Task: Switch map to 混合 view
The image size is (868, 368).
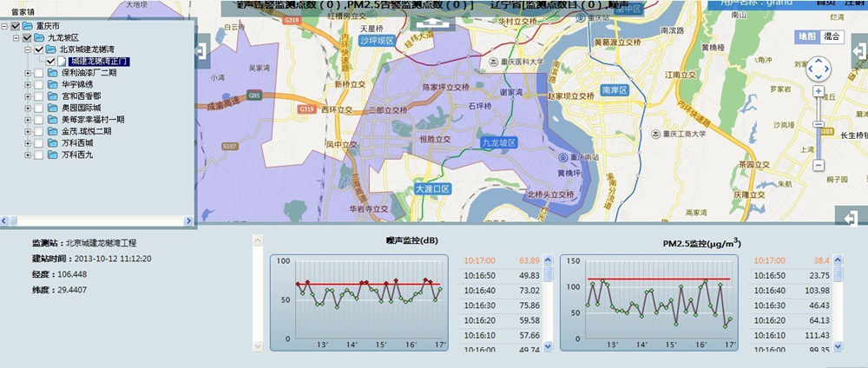Action: tap(832, 36)
